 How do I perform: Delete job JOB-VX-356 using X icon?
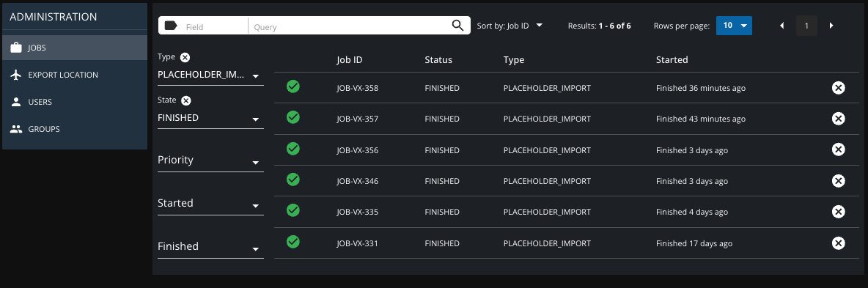(x=839, y=150)
